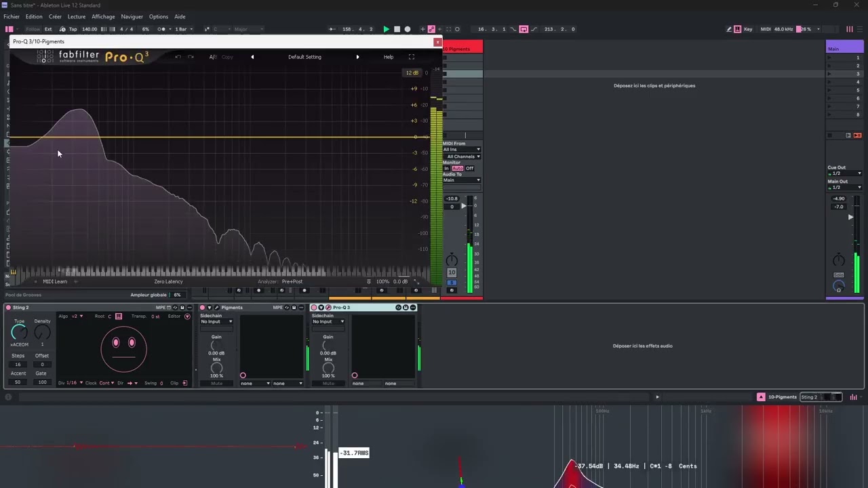
Task: Click the 10-Pigments track pan knob
Action: tap(452, 260)
